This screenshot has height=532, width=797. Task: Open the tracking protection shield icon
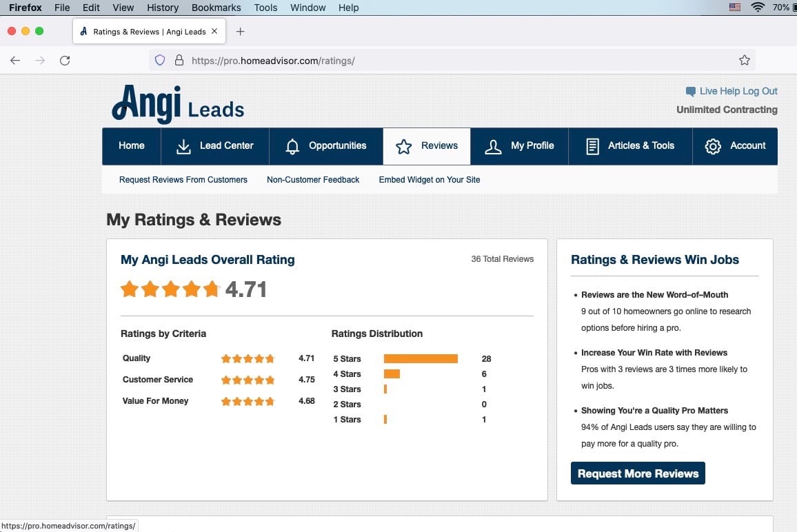tap(159, 61)
